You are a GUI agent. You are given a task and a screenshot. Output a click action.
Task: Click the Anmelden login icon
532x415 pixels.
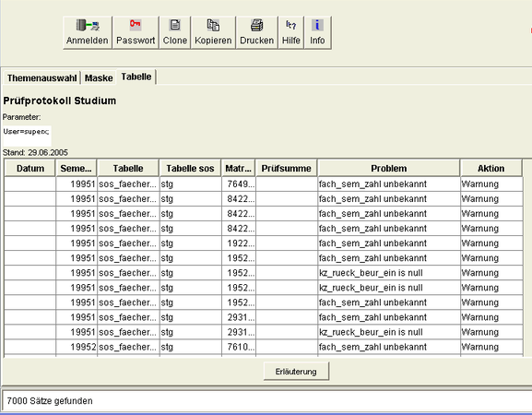pyautogui.click(x=88, y=25)
